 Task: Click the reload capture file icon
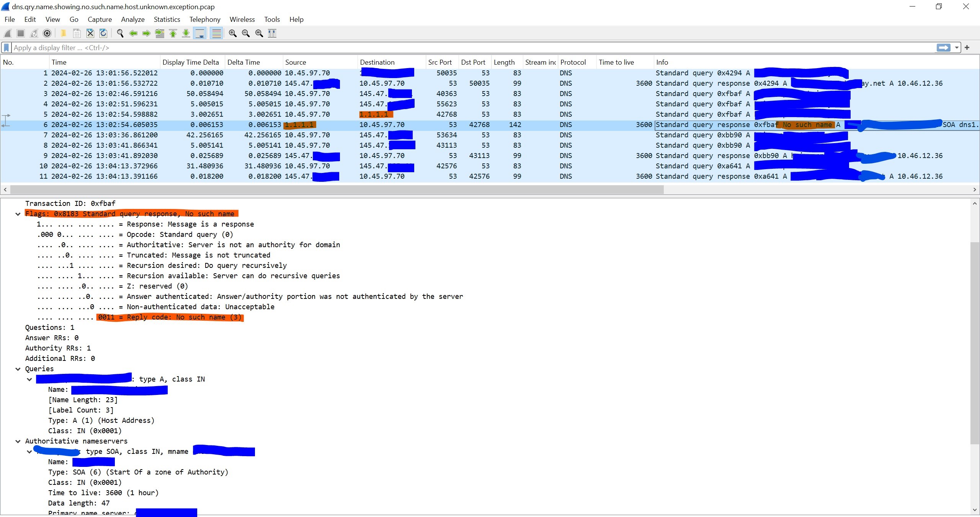point(103,33)
